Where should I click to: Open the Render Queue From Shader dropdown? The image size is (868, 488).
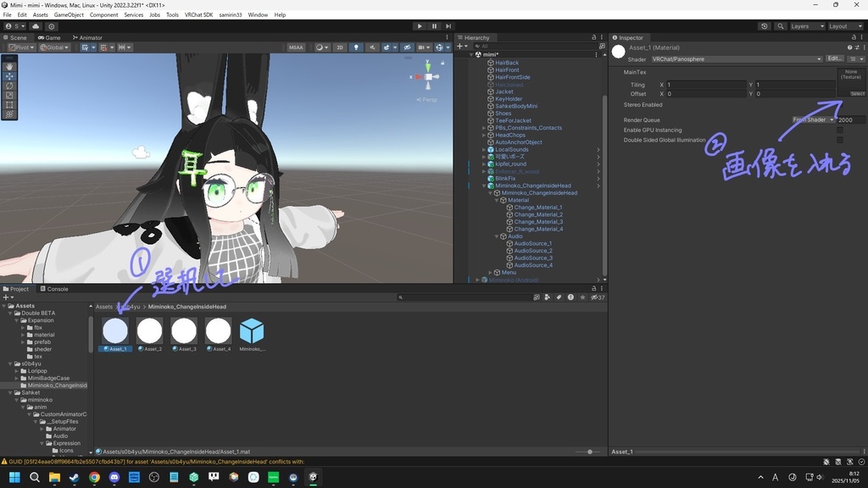812,119
